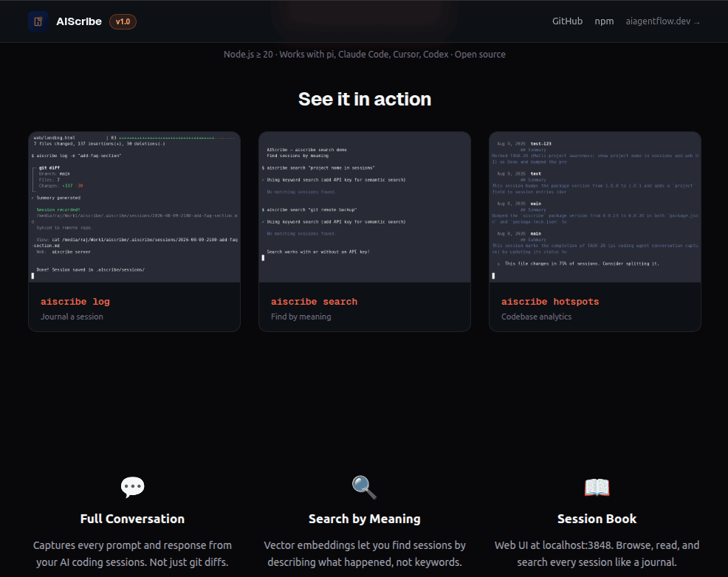
Task: Click the "aiscribe log" card title
Action: point(75,302)
